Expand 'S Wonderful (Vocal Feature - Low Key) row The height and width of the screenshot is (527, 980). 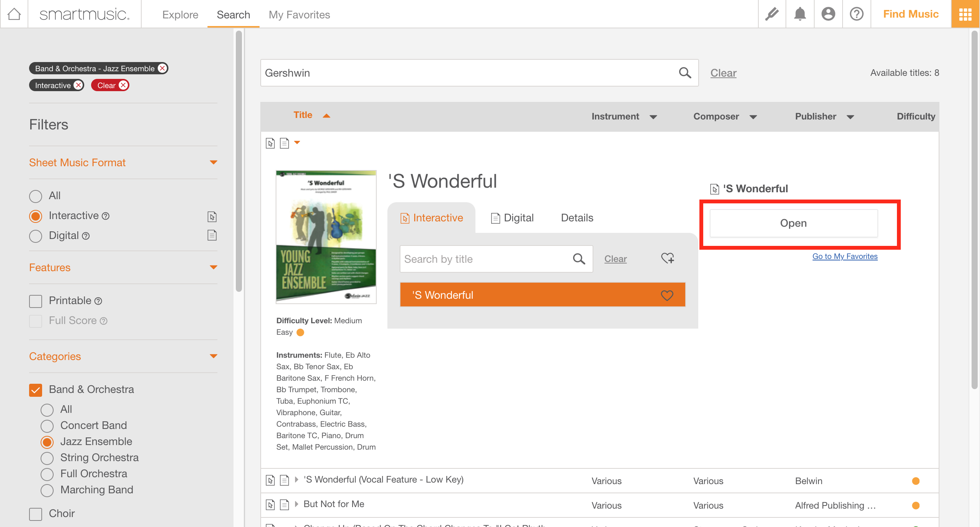[296, 480]
